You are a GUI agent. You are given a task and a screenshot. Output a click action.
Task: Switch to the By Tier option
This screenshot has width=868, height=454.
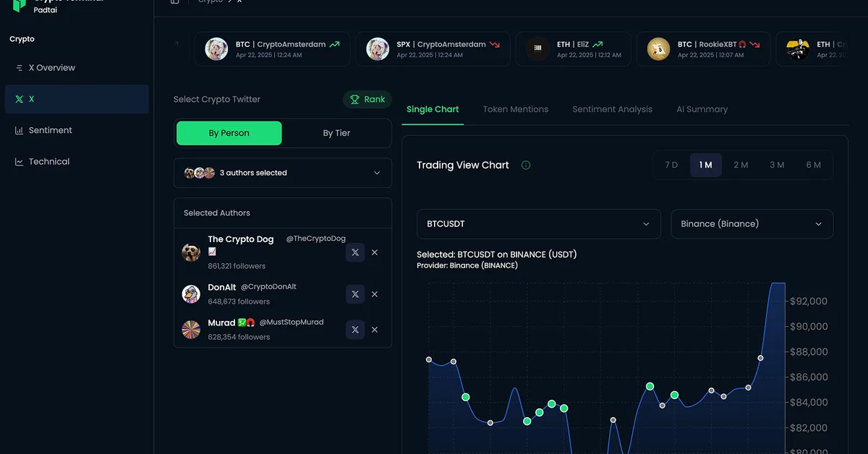(x=337, y=133)
